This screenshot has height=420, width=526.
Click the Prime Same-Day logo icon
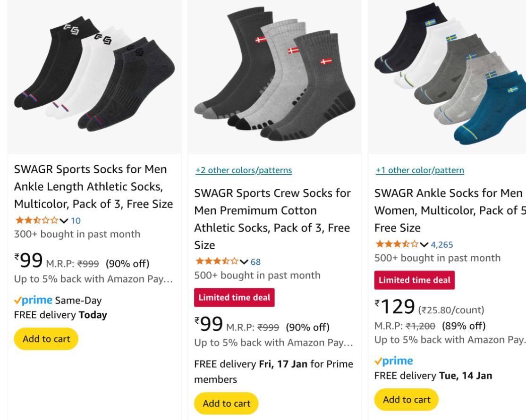coord(34,300)
